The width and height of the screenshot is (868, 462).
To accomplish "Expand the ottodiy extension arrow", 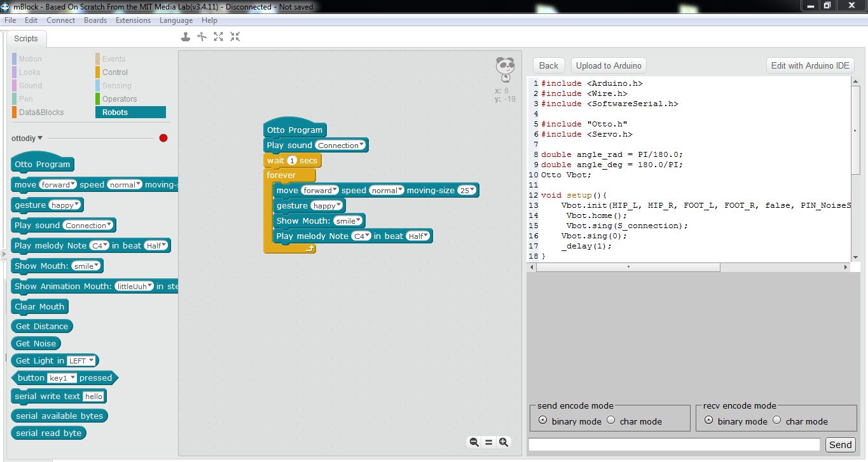I will pos(40,138).
